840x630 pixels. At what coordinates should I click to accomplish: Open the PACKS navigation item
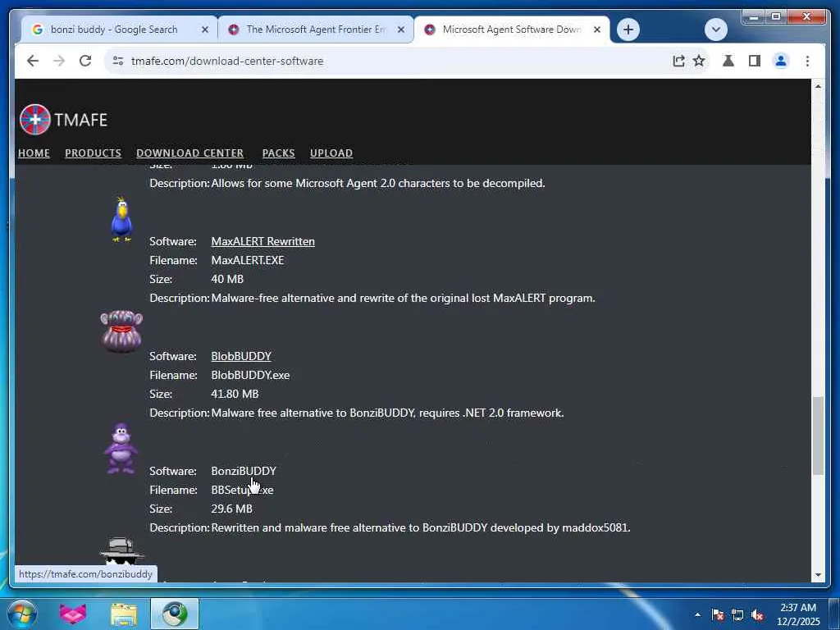coord(279,153)
